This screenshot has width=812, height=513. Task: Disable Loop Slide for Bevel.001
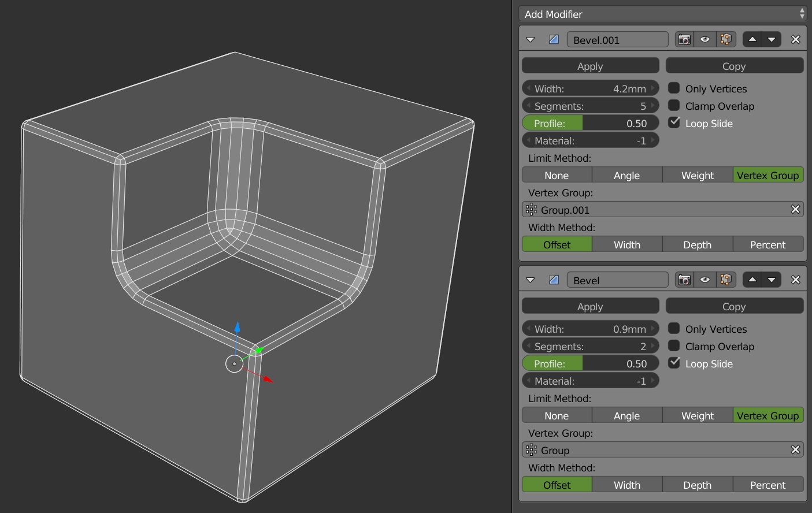pos(674,122)
